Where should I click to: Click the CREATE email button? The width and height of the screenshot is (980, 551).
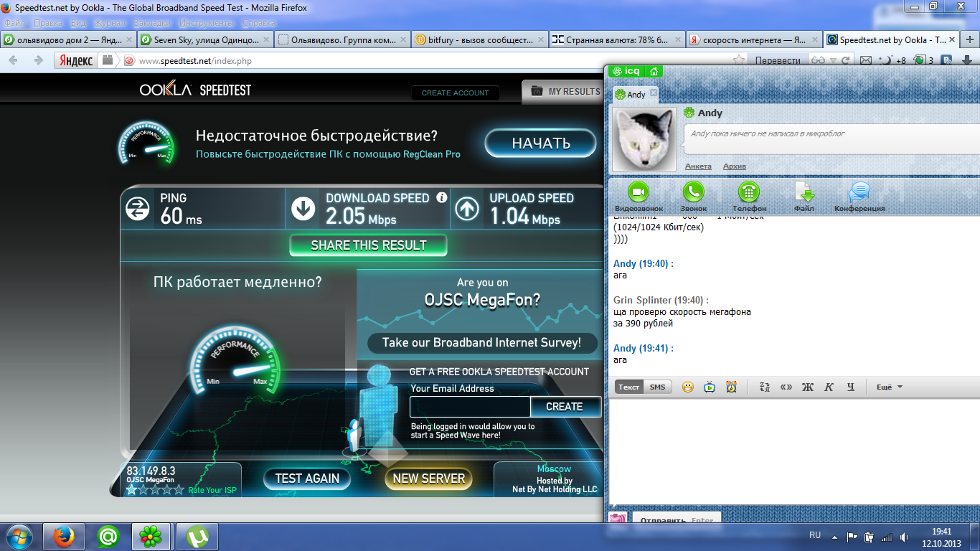[x=565, y=406]
